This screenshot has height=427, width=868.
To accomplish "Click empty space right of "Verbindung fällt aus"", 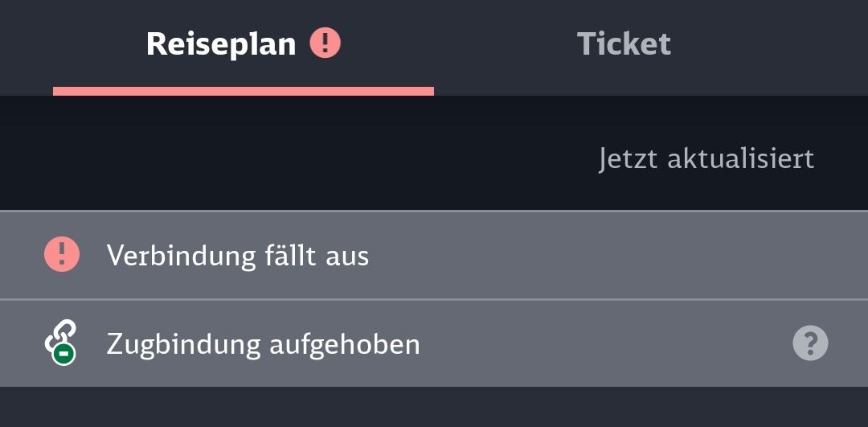I will (x=603, y=256).
